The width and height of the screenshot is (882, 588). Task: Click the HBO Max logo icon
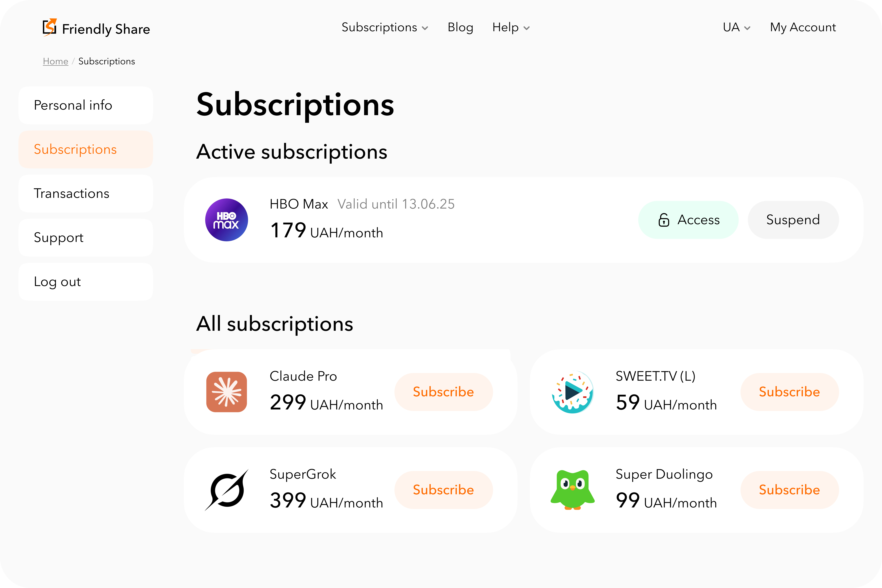click(x=226, y=220)
